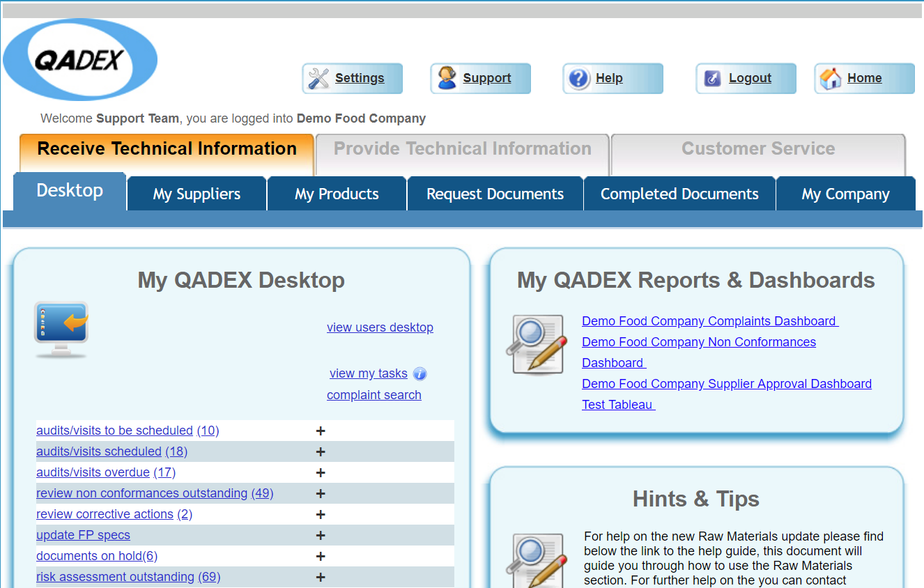Open the Support link

pos(487,78)
